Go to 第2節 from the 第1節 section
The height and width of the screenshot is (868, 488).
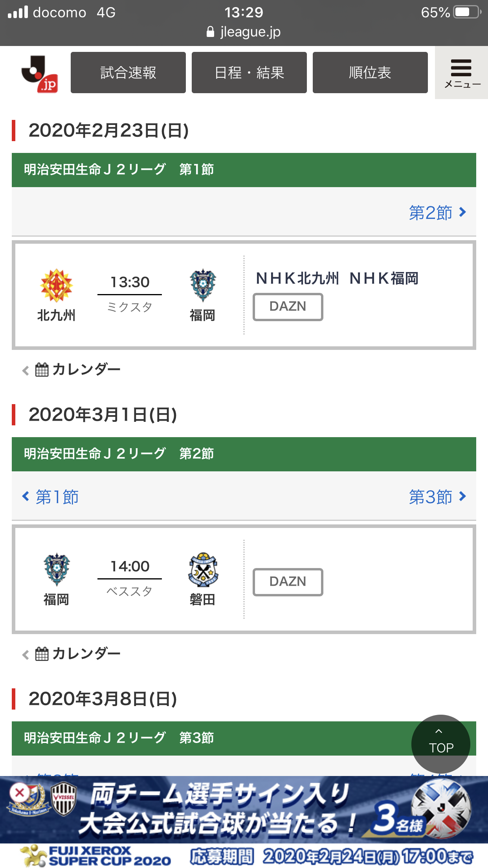(437, 213)
